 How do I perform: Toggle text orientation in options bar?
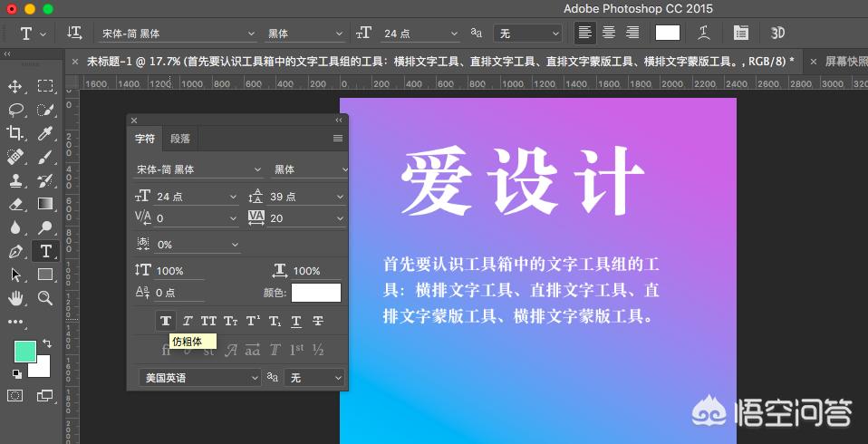coord(74,34)
